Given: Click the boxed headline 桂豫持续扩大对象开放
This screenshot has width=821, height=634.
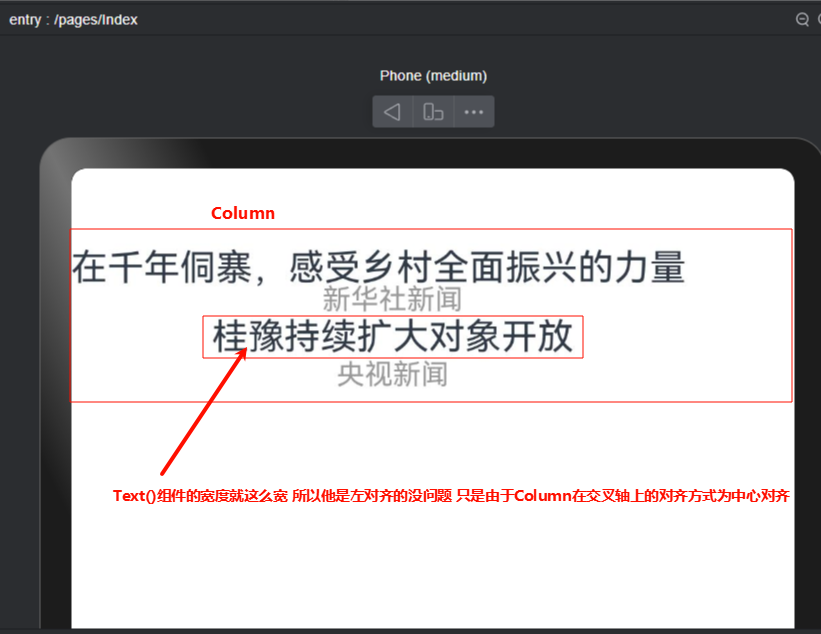Looking at the screenshot, I should pyautogui.click(x=392, y=337).
